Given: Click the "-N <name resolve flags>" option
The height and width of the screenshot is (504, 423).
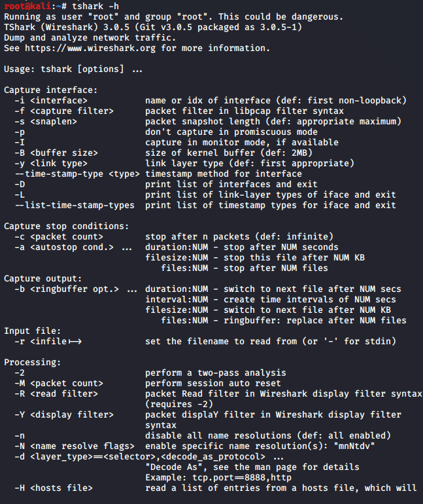Looking at the screenshot, I should (x=75, y=446).
